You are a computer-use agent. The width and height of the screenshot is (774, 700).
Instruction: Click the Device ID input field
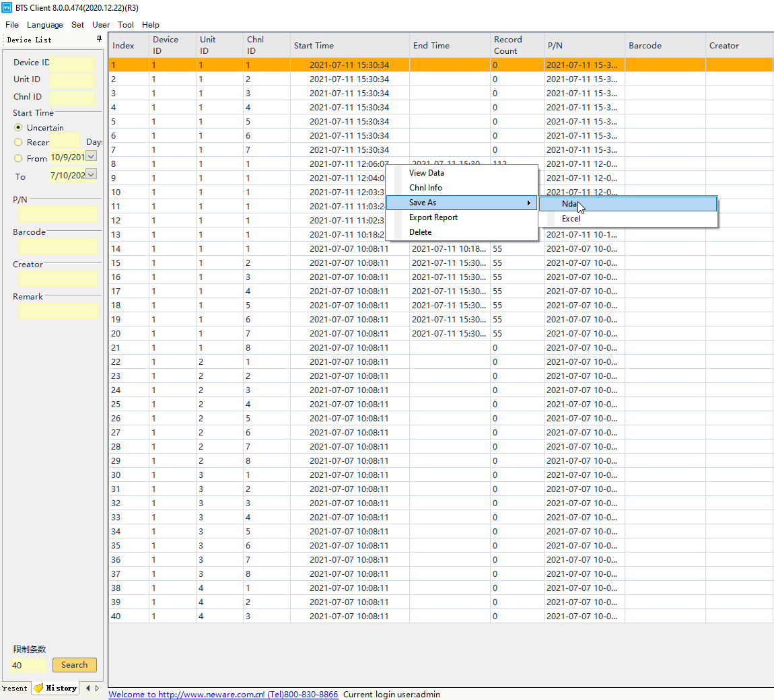click(72, 63)
